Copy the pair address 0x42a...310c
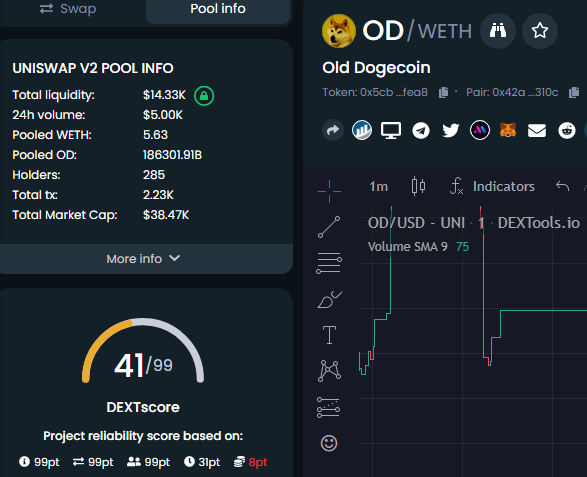The width and height of the screenshot is (587, 477). click(x=574, y=92)
